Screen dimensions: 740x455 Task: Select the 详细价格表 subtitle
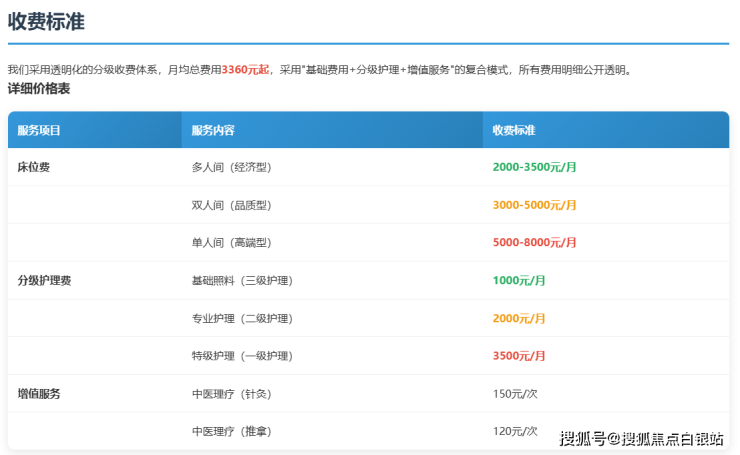coord(38,89)
